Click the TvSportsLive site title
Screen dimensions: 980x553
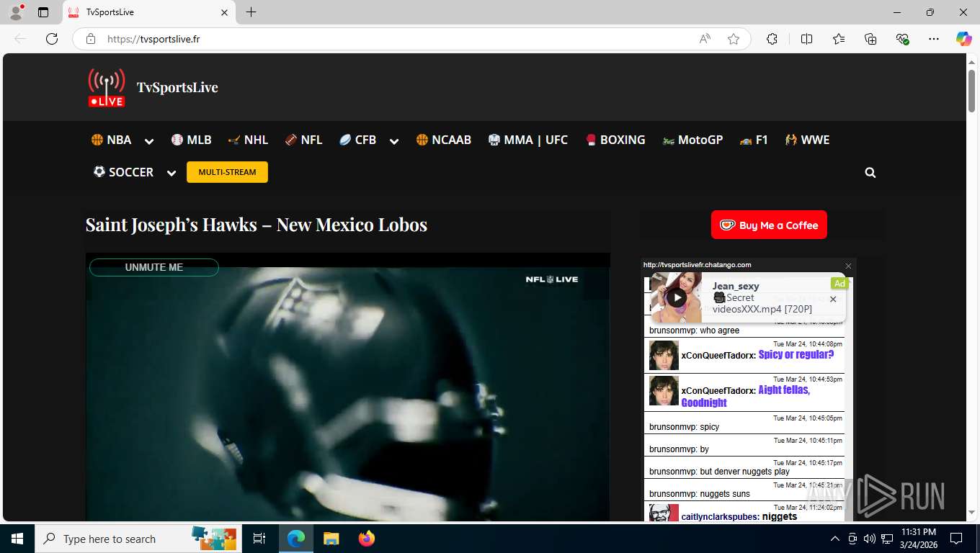coord(177,87)
